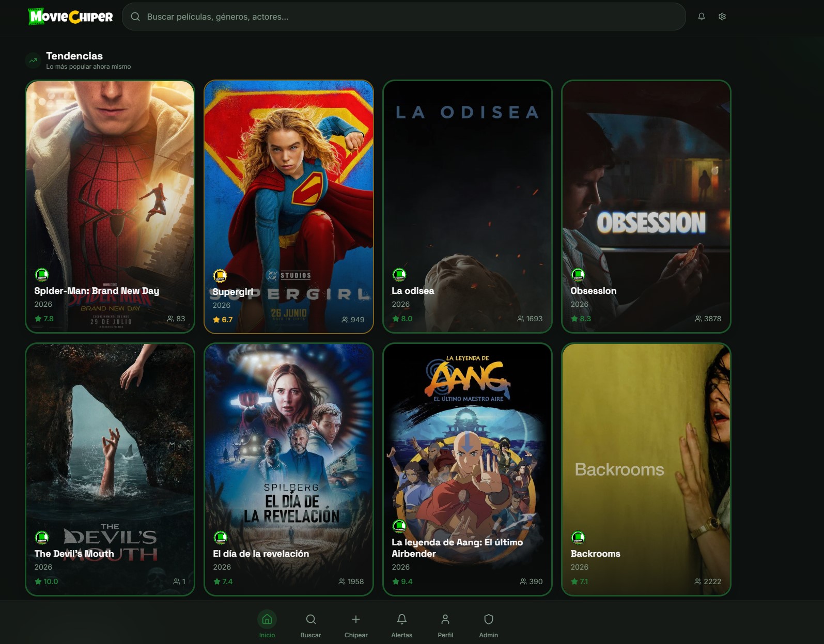Click the Spider-Man: Brand New Day title
This screenshot has width=824, height=644.
97,291
